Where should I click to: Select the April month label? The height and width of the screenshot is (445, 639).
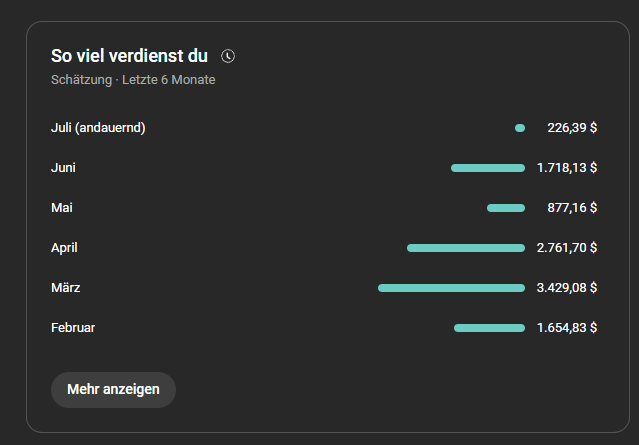[x=64, y=248]
